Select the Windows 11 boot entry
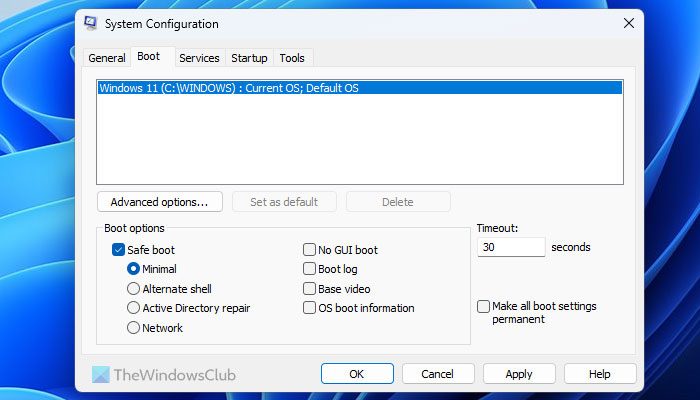 [x=360, y=88]
